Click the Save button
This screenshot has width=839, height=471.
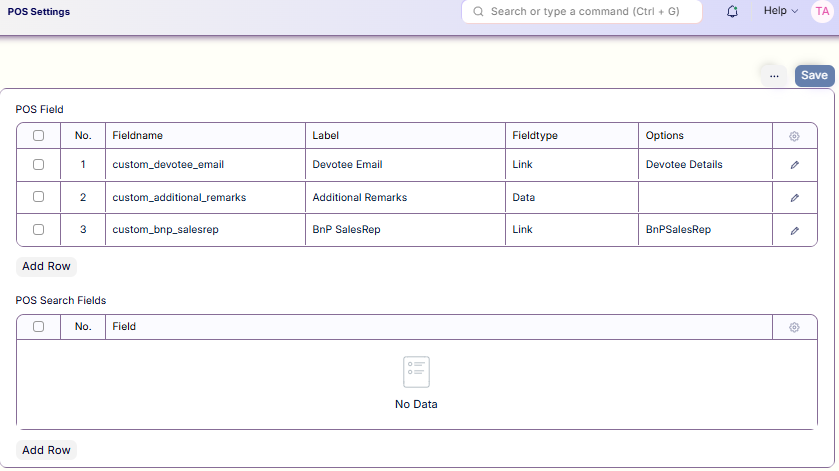click(x=814, y=76)
